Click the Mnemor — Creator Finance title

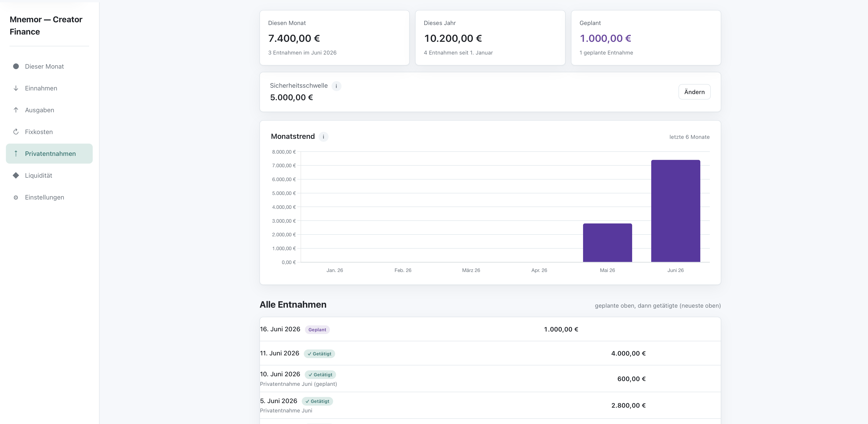tap(46, 26)
